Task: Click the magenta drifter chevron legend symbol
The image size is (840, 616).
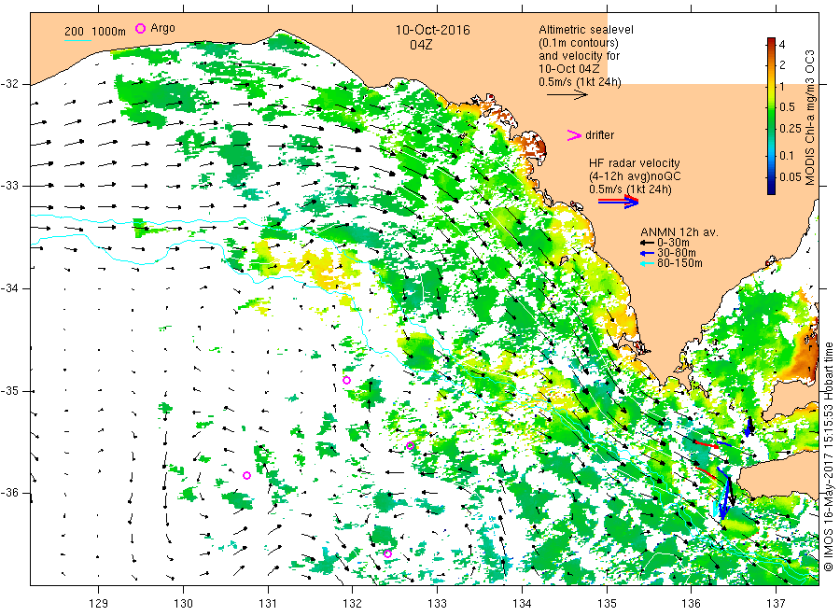Action: pyautogui.click(x=574, y=135)
